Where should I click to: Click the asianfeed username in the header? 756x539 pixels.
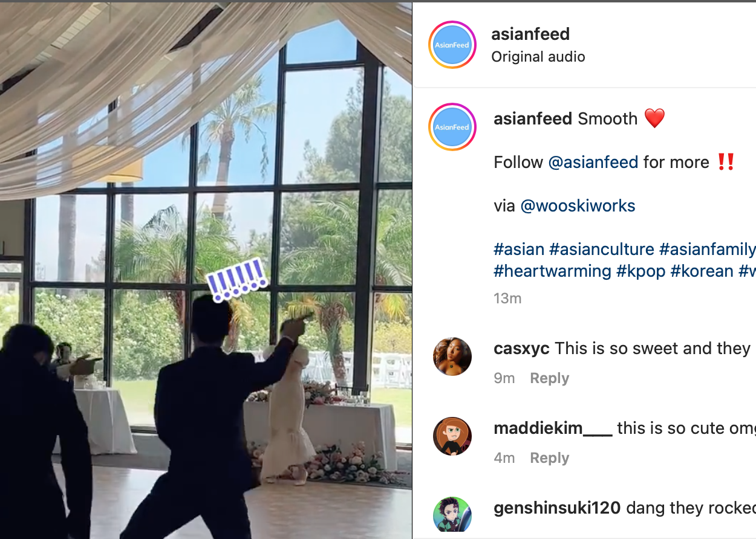530,34
